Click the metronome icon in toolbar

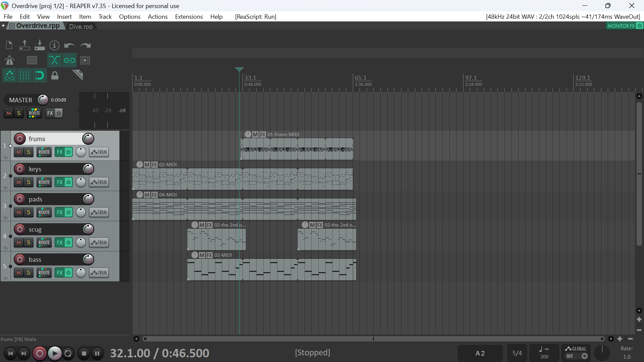pyautogui.click(x=9, y=60)
